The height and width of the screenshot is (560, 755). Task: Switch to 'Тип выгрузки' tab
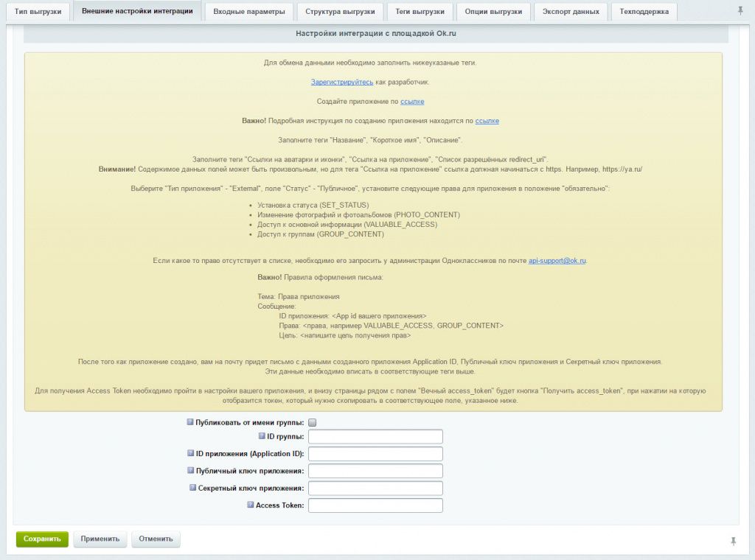[x=38, y=12]
